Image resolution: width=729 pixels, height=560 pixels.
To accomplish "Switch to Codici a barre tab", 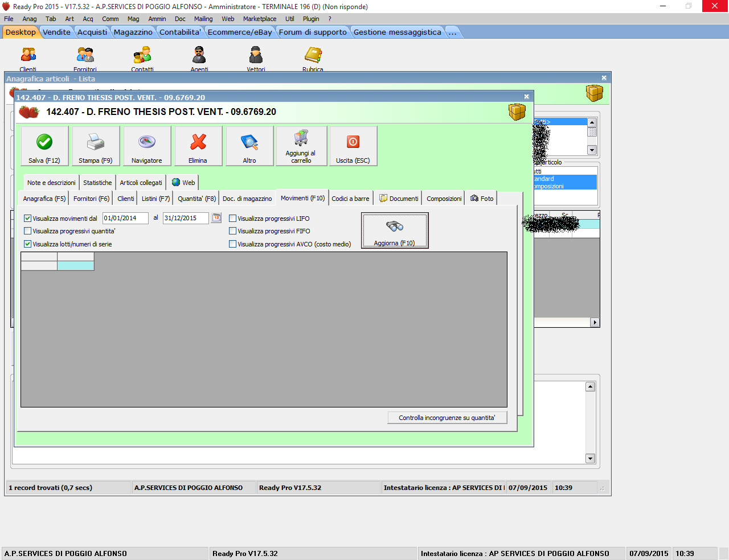I will tap(350, 199).
